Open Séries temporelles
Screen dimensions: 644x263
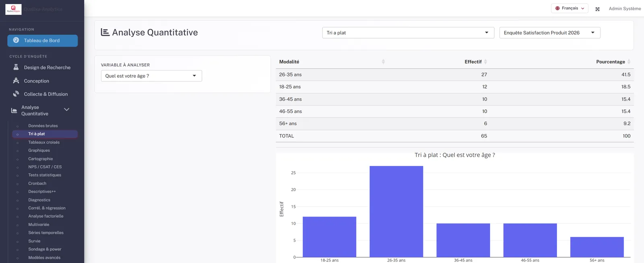tap(46, 232)
